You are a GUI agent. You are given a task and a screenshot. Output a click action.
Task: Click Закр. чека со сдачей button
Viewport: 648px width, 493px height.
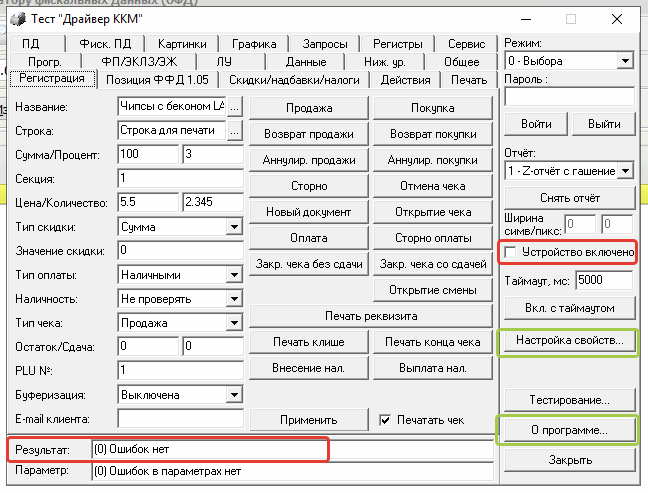coord(433,264)
